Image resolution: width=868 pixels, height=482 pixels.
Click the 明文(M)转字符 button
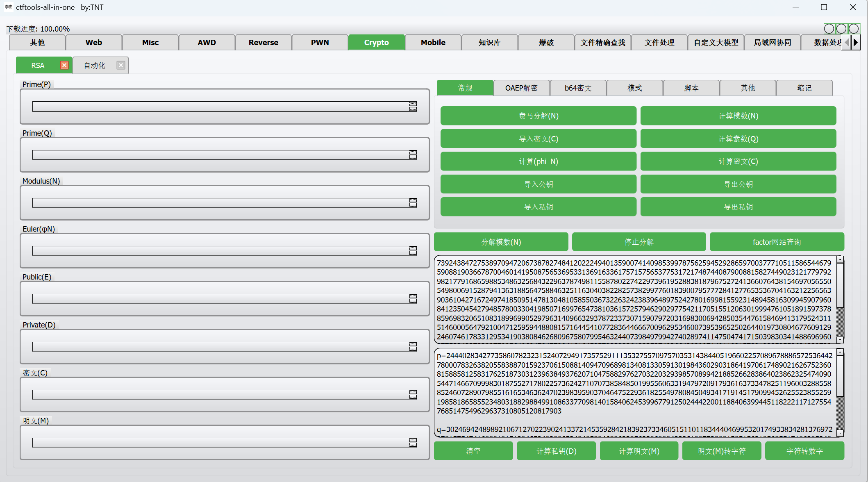[722, 451]
